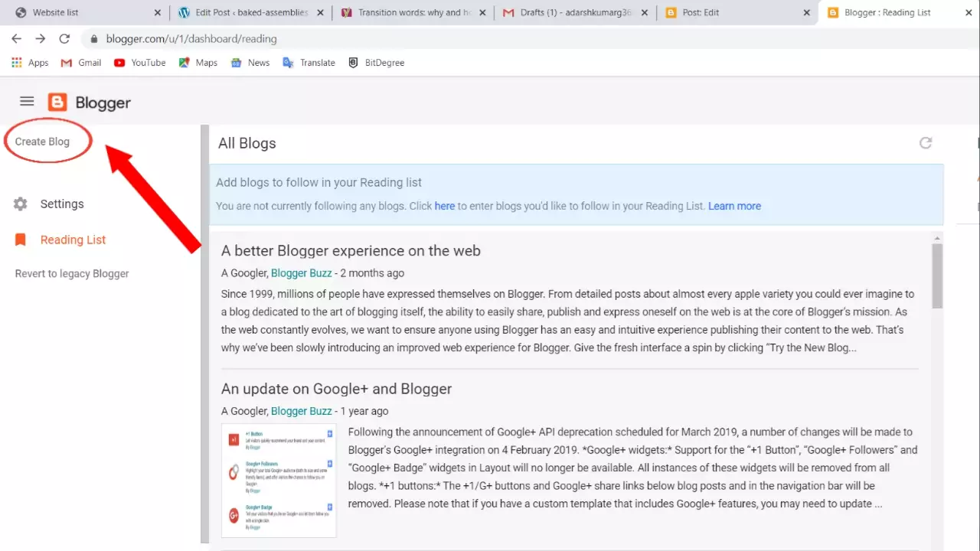Close the Post: Edit tab
This screenshot has width=980, height=551.
coord(806,13)
